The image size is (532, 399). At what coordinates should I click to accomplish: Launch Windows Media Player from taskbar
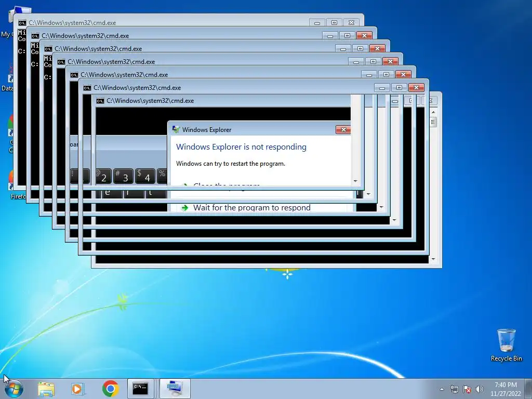click(78, 389)
